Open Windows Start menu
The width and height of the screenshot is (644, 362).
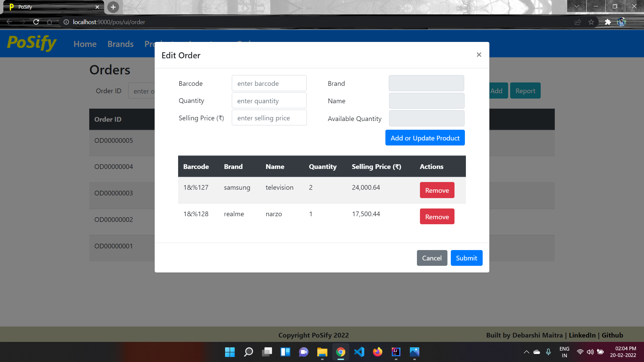(x=230, y=352)
